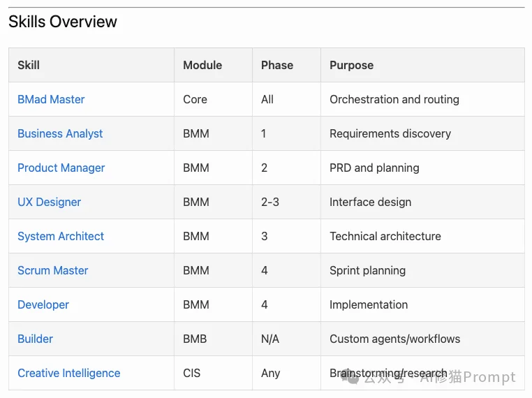Visit the Creative Intelligence link
Viewport: 532px width, 398px height.
click(x=69, y=373)
